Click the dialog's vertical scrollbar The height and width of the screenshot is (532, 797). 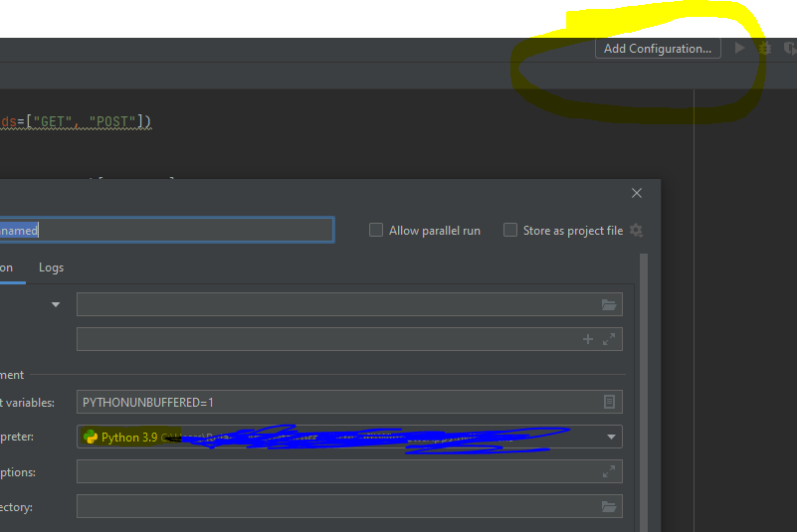[644, 392]
